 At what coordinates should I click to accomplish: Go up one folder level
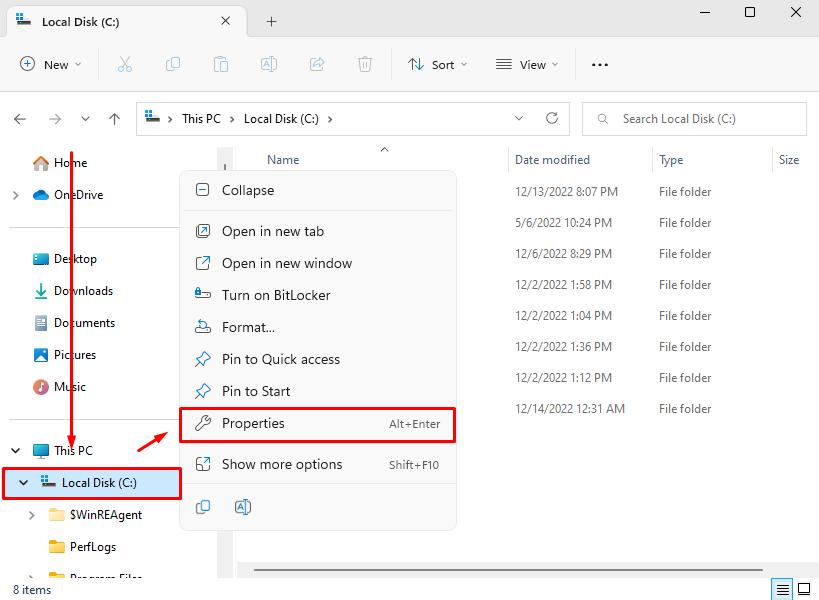pos(114,119)
